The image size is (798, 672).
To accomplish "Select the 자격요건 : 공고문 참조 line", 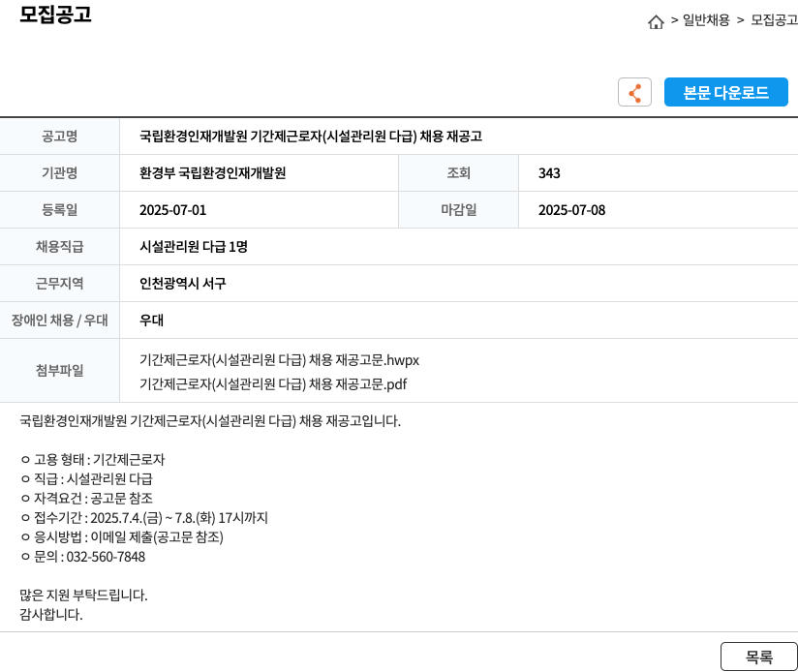I will click(87, 499).
